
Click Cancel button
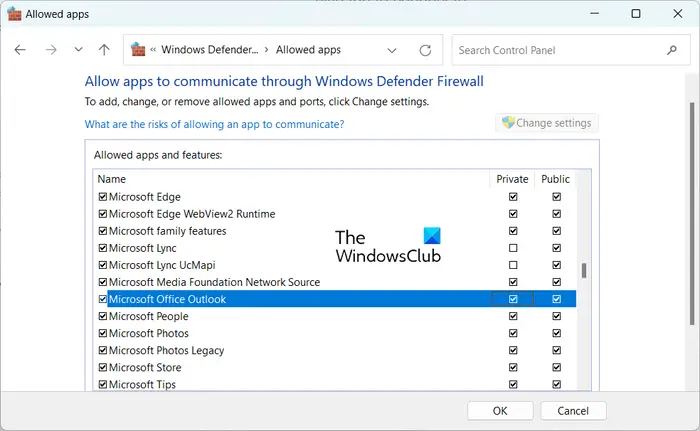coord(573,411)
